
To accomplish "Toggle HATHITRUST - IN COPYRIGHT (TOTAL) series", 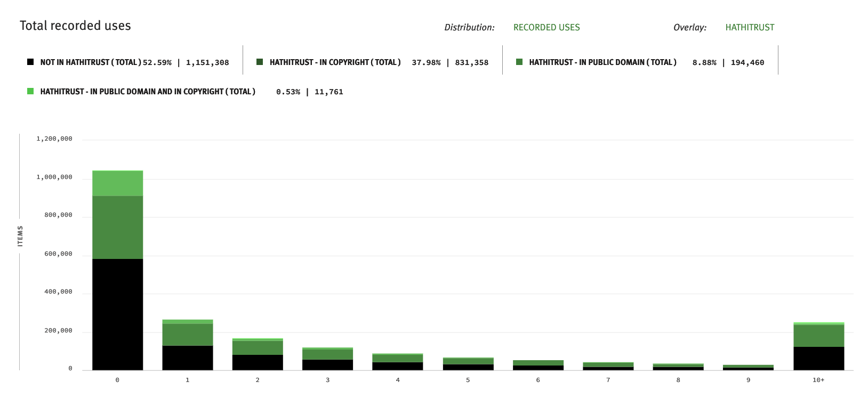I will click(x=335, y=62).
